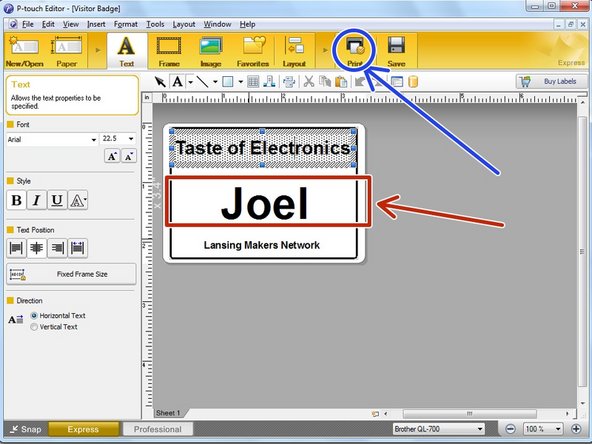Increase font size with larger A button

112,156
